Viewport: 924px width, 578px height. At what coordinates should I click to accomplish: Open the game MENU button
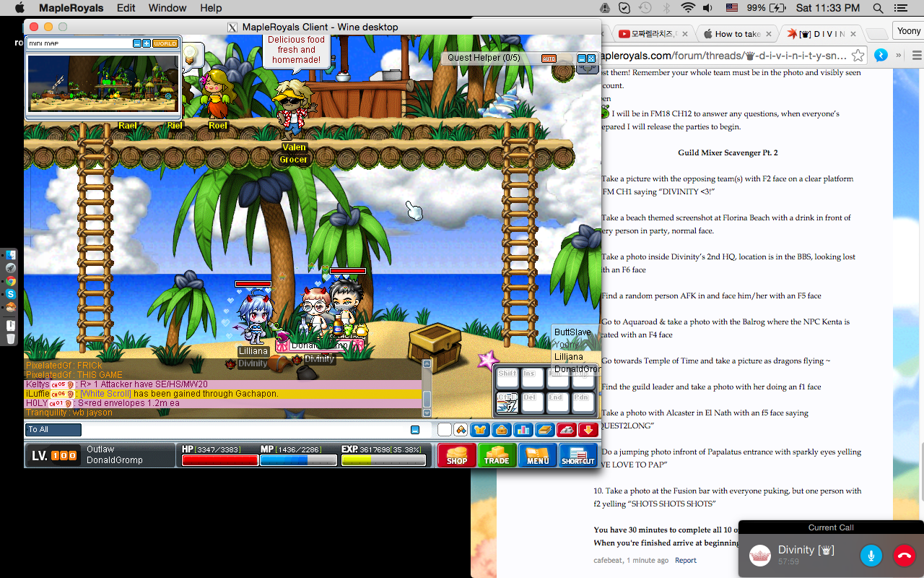(537, 454)
